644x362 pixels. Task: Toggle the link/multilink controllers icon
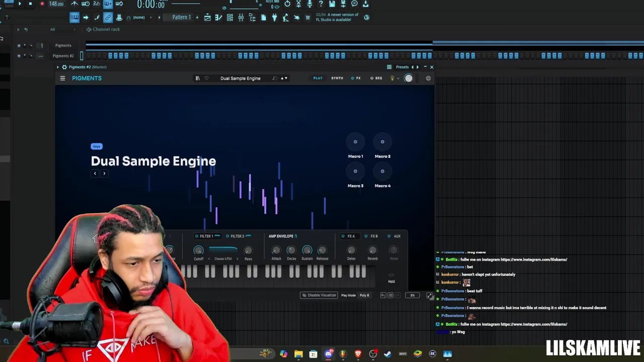pos(108,18)
